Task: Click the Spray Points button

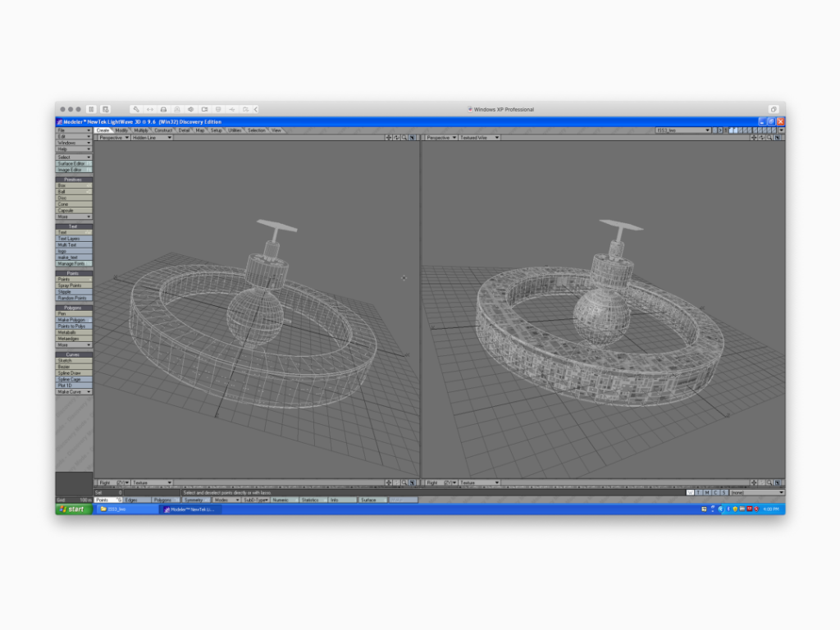Action: [x=74, y=285]
